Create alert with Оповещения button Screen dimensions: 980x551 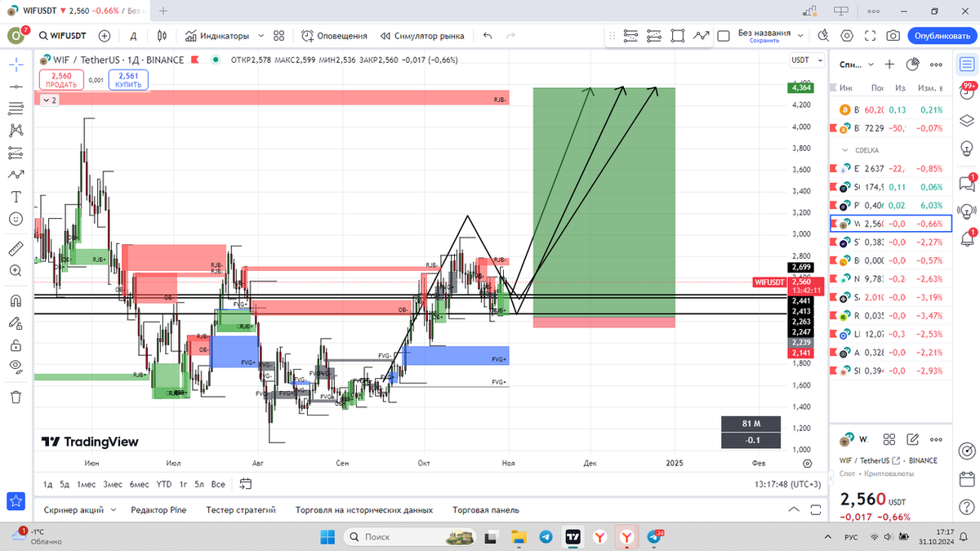334,36
